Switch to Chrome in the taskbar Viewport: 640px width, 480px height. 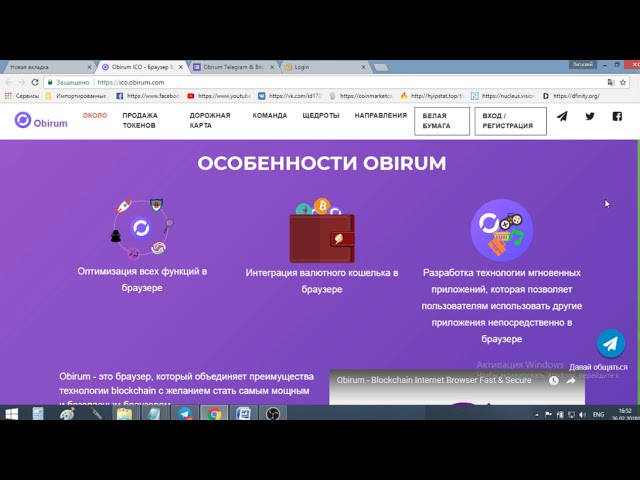click(x=214, y=414)
